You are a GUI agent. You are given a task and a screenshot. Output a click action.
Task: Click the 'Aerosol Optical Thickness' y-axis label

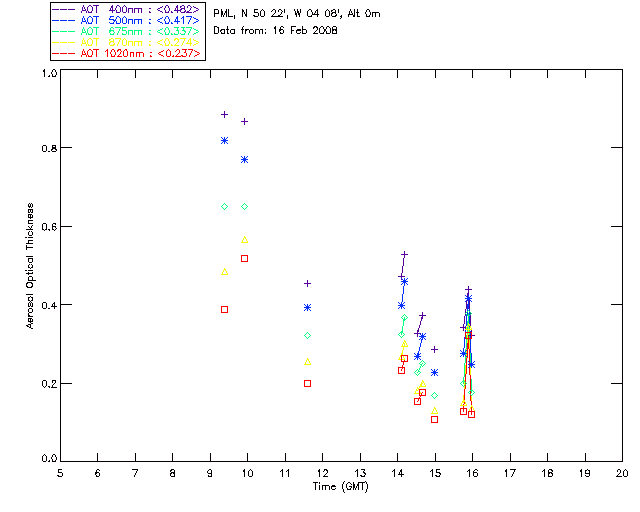[x=30, y=266]
